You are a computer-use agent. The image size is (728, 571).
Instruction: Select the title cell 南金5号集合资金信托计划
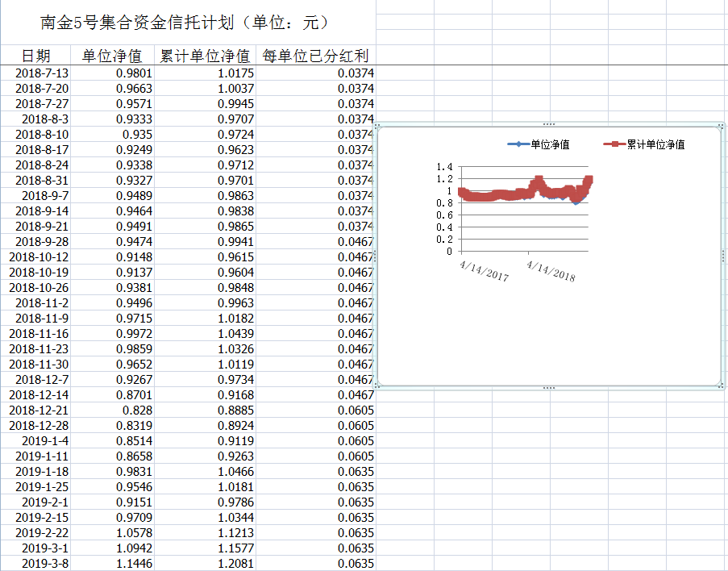[188, 23]
